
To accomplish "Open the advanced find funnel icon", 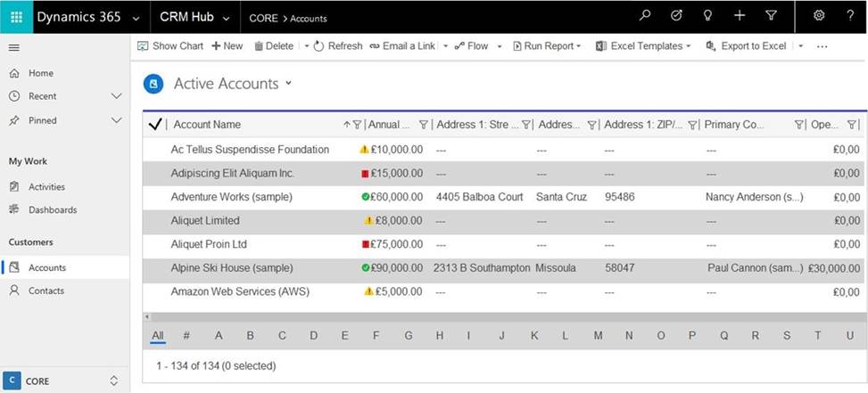I will (x=771, y=16).
